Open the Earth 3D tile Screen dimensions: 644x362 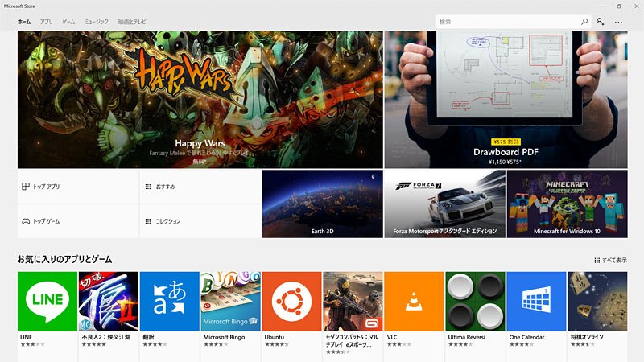[x=323, y=204]
